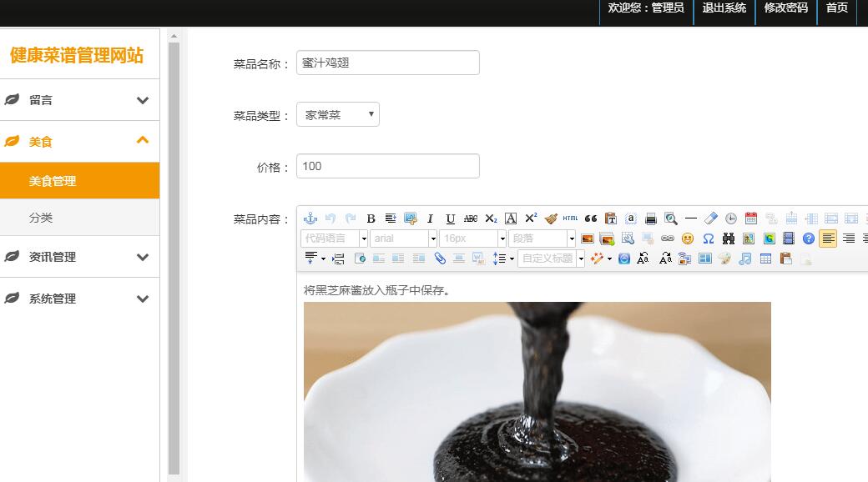The width and height of the screenshot is (868, 482).
Task: Attach a file with the paperclip icon
Action: 440,259
